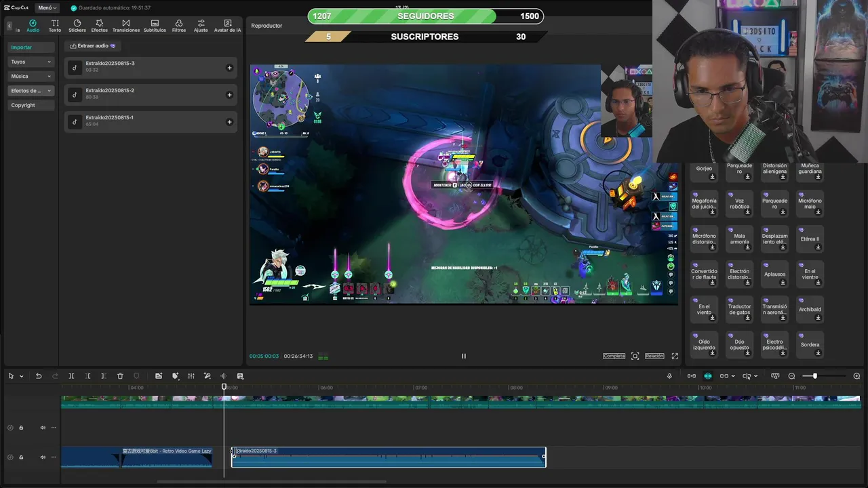Zoom out the timeline with minus icon
868x488 pixels.
click(791, 376)
